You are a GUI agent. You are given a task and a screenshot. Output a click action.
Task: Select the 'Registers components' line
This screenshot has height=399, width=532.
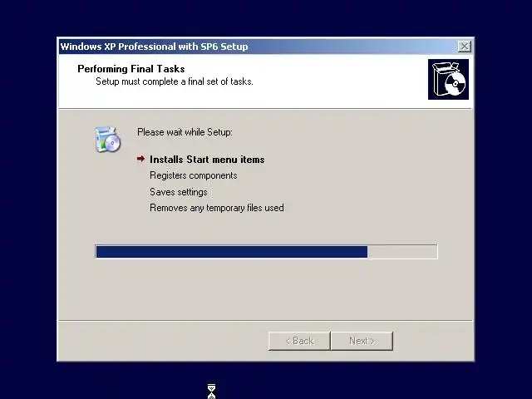coord(194,175)
